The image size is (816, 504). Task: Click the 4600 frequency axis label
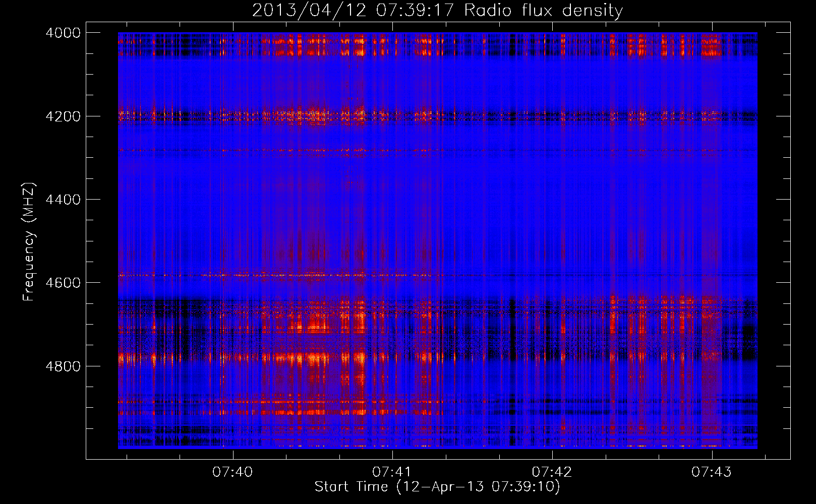(63, 283)
